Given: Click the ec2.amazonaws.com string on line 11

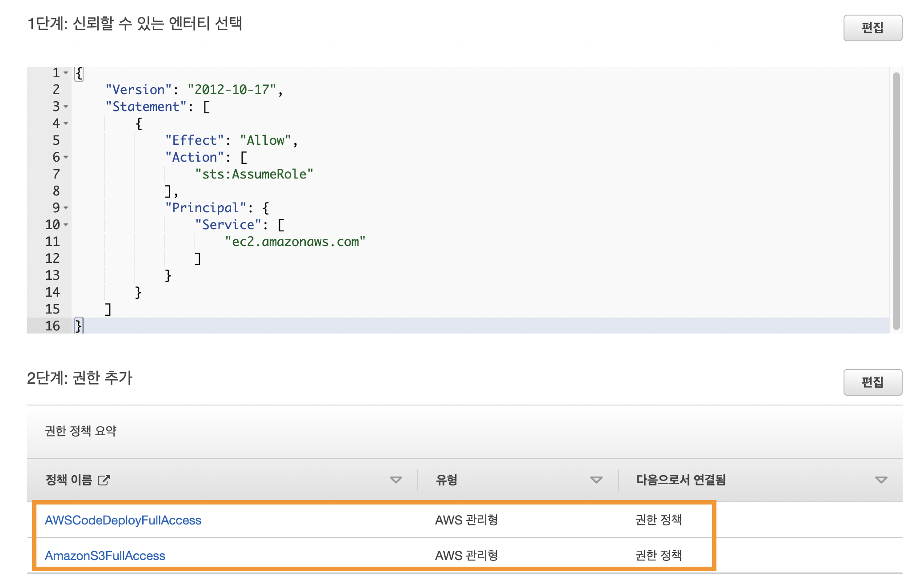Looking at the screenshot, I should tap(295, 242).
